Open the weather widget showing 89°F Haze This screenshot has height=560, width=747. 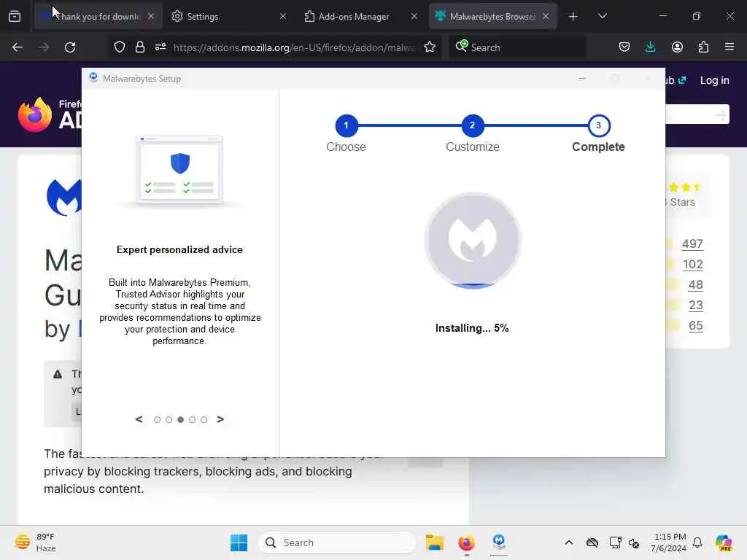pos(35,542)
